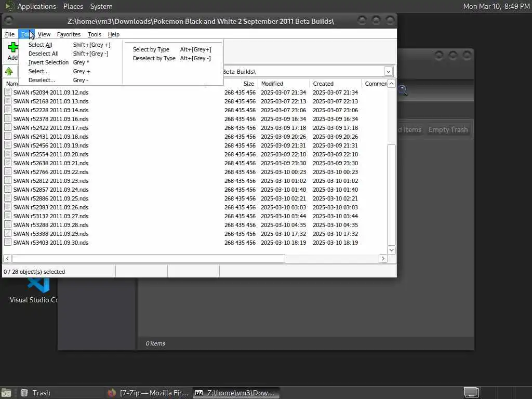Open the Applications menu in top panel
Image resolution: width=532 pixels, height=399 pixels.
click(37, 6)
